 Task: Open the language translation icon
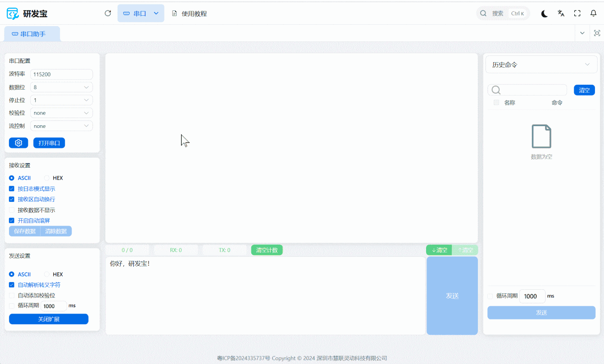[x=561, y=14]
